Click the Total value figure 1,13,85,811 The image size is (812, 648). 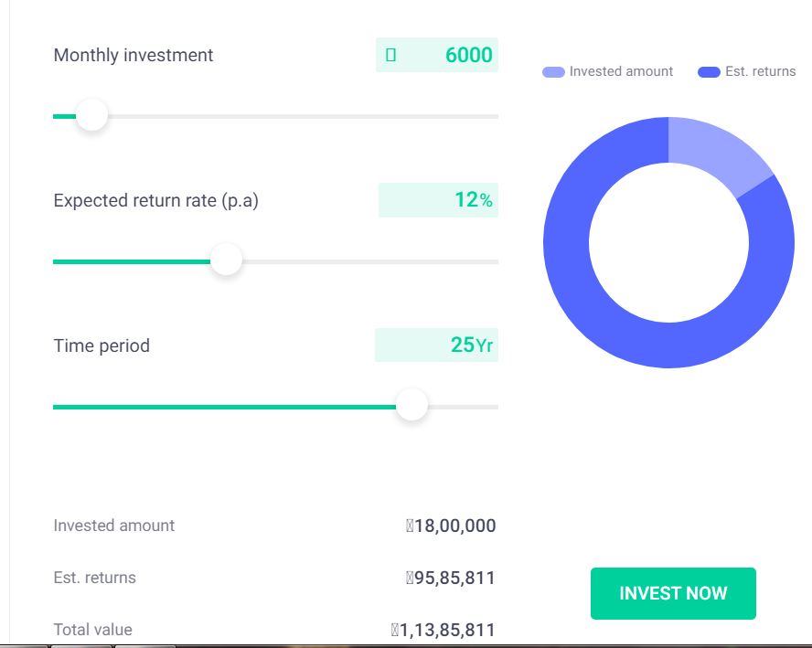point(448,630)
